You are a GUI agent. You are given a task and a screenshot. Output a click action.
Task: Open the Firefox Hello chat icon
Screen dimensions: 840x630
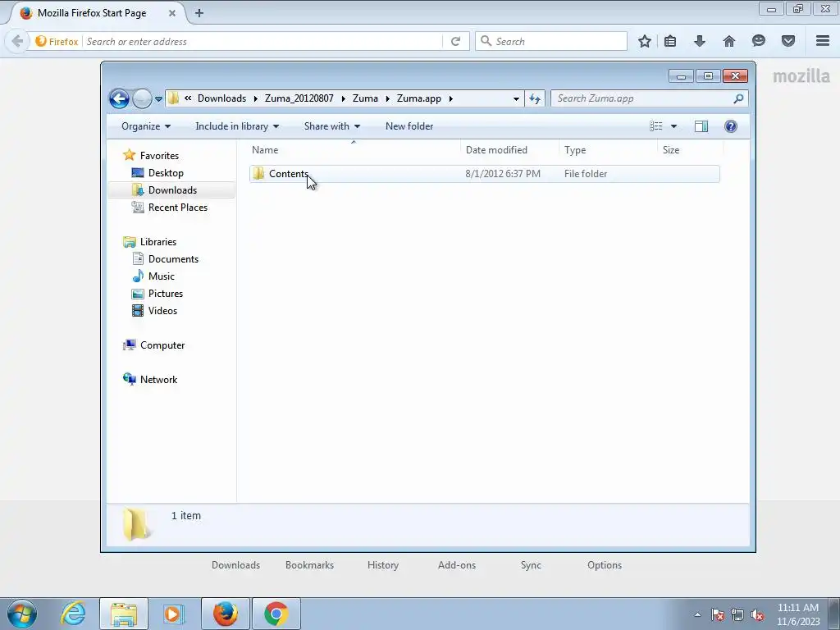[759, 41]
